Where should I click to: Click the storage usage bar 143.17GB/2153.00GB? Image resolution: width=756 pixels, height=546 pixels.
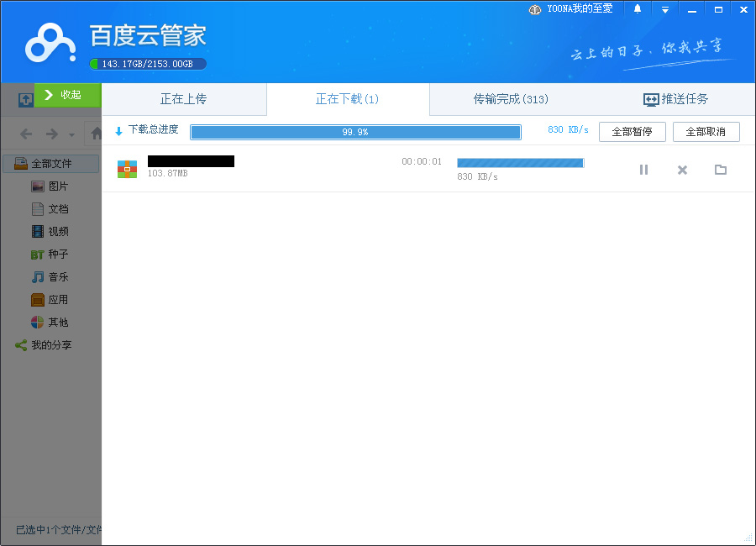click(148, 64)
